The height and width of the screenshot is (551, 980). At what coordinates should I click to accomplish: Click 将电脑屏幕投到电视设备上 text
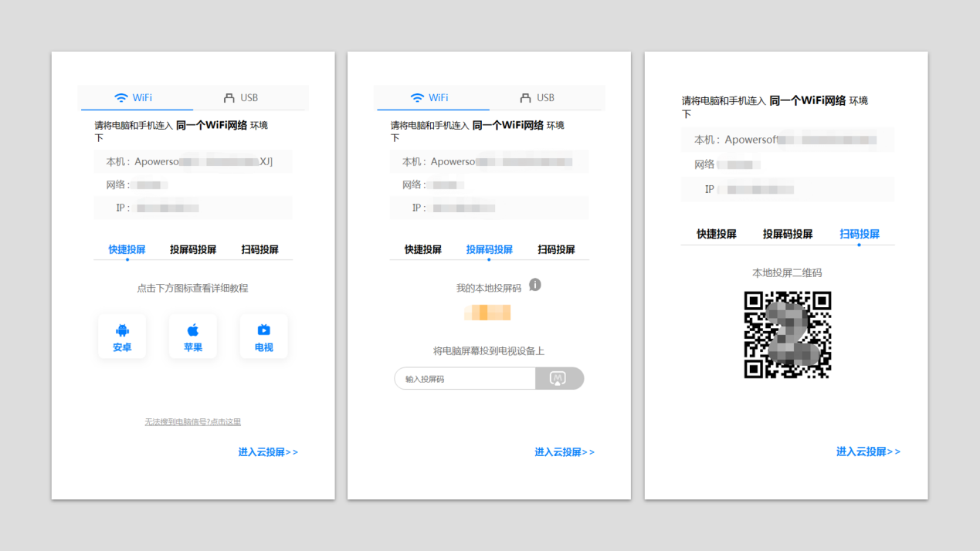(489, 350)
